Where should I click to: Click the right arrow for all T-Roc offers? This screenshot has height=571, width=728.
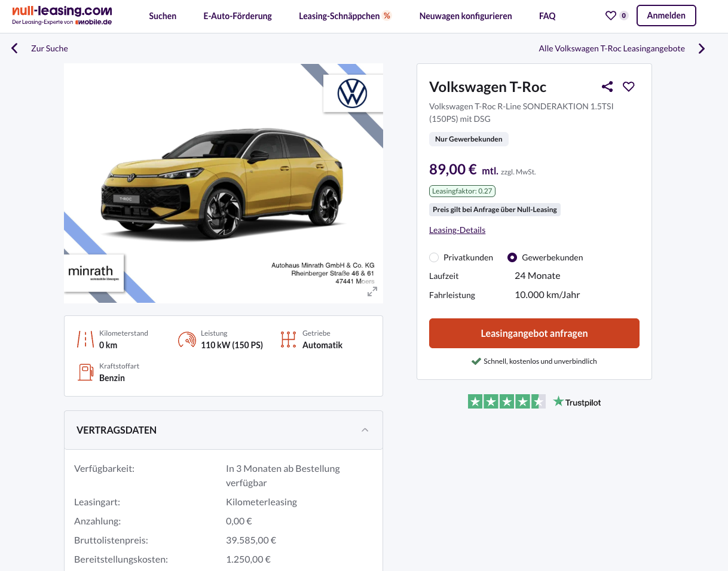(x=702, y=48)
